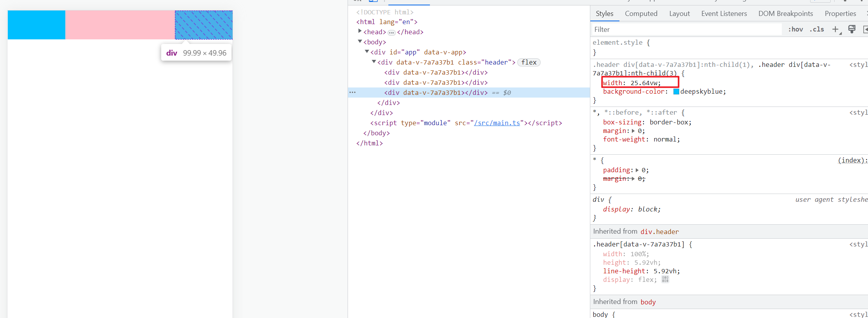Toggle the :hov element state panel
This screenshot has height=318, width=868.
click(x=795, y=30)
